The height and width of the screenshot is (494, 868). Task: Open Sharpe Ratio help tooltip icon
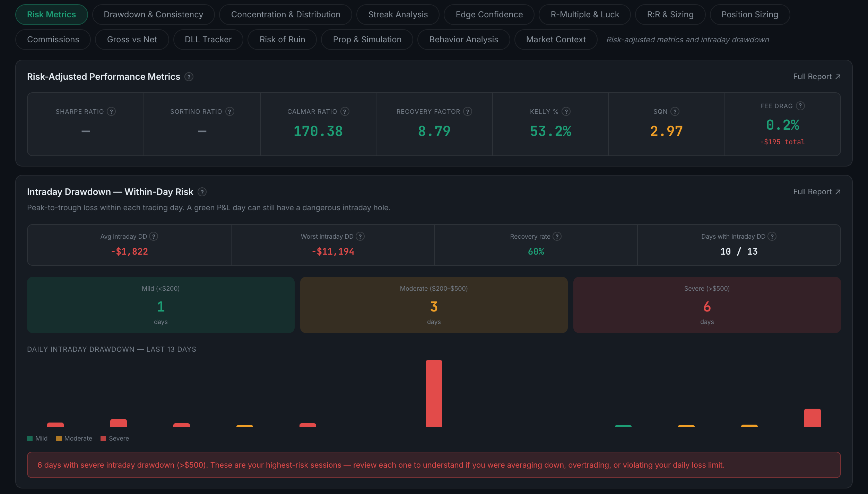click(x=111, y=111)
